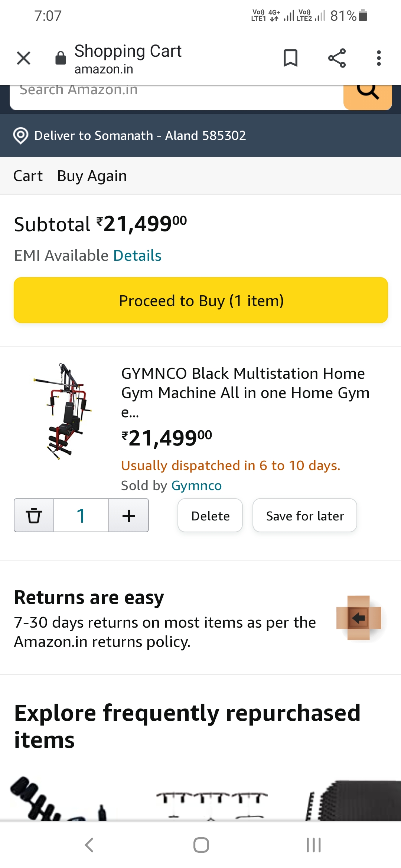Open the Android recent apps button
Screen dimensions: 401x868
pos(313,845)
